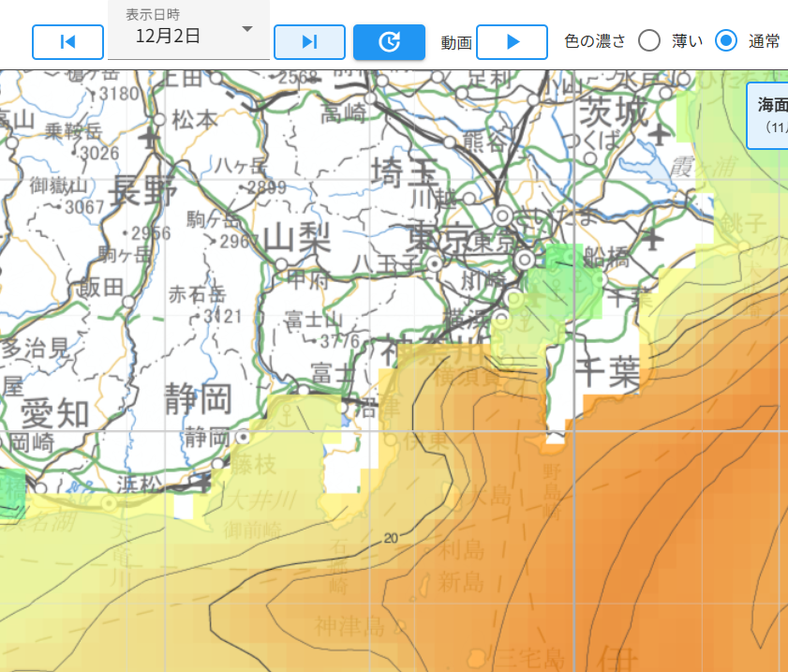Select the 通常 color density option
The height and width of the screenshot is (672, 788).
[x=726, y=41]
